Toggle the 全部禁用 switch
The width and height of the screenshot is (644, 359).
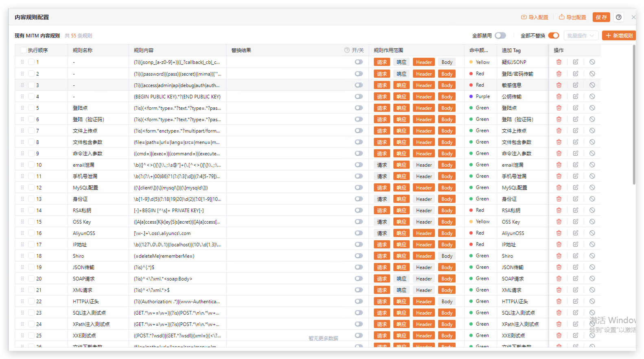click(500, 36)
